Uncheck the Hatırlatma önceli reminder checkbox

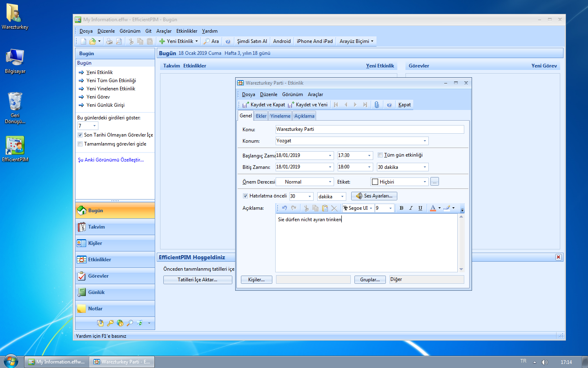245,196
